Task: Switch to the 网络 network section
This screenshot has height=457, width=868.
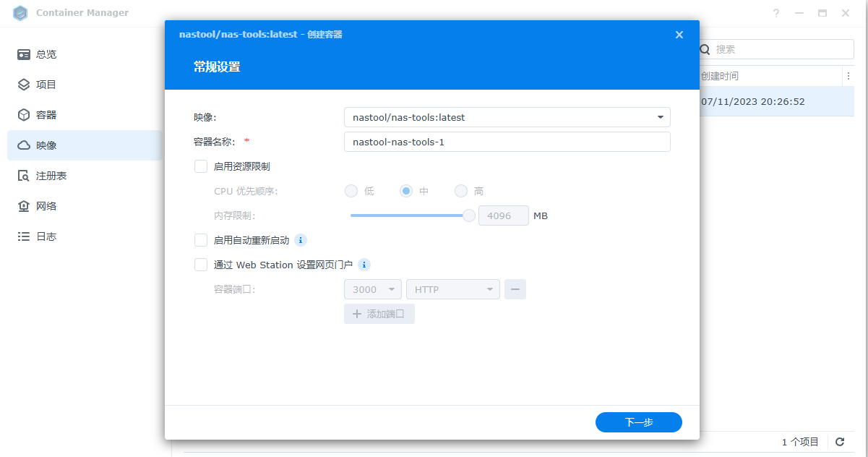Action: 85,206
